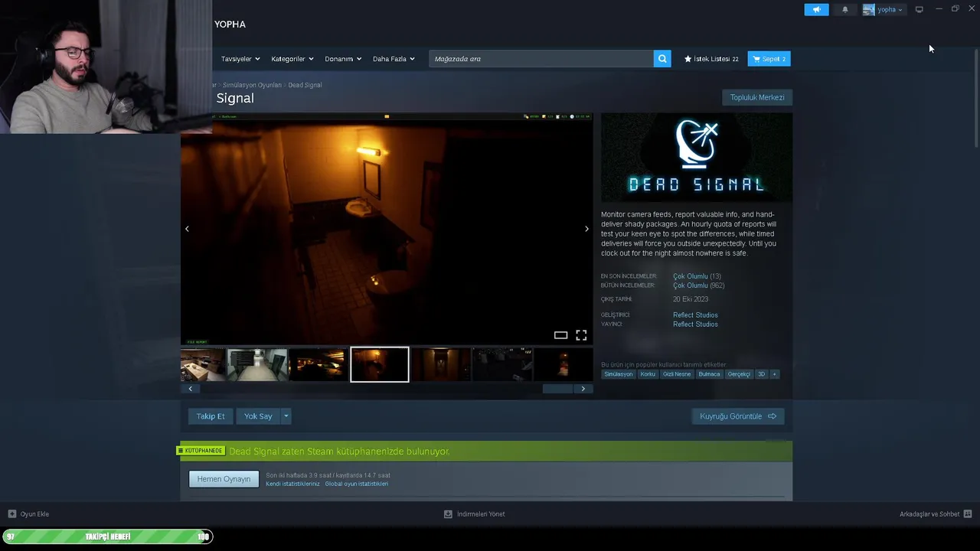Image resolution: width=980 pixels, height=551 pixels.
Task: Open the Yok Say dropdown arrow
Action: point(286,416)
